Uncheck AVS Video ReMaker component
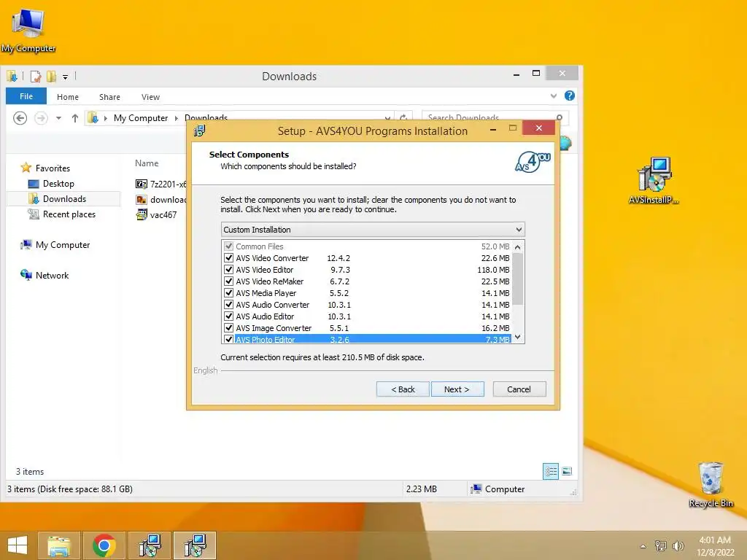This screenshot has width=747, height=560. tap(228, 281)
